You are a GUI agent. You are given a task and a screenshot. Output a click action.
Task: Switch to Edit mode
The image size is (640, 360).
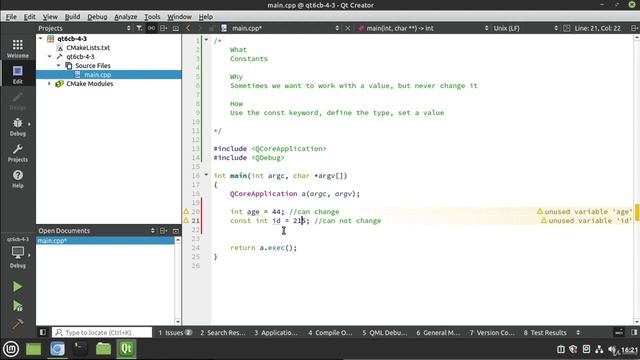(x=18, y=75)
